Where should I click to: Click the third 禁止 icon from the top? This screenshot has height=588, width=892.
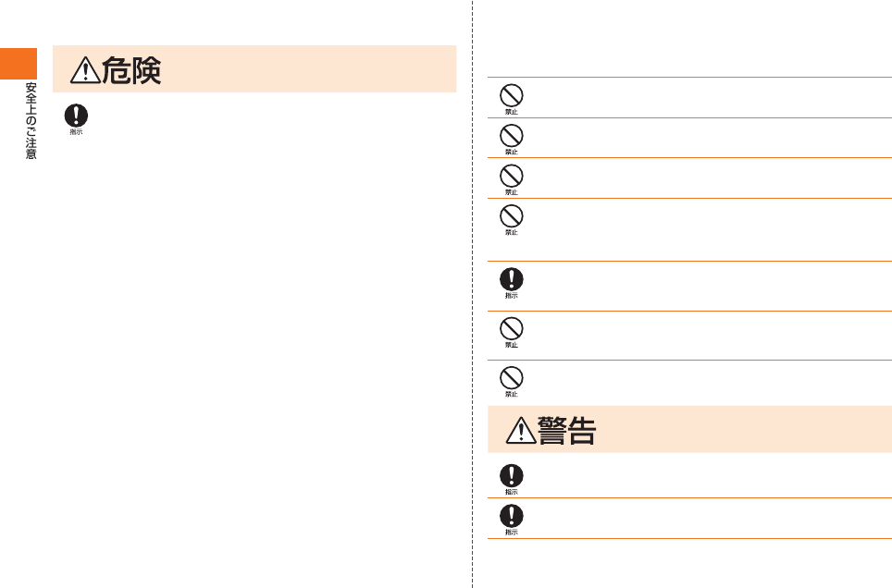pos(512,179)
